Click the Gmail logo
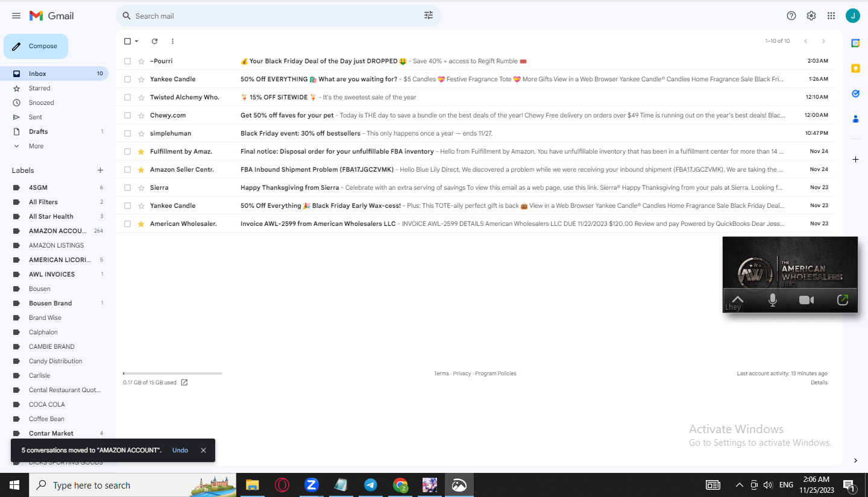The height and width of the screenshot is (497, 868). (x=52, y=16)
